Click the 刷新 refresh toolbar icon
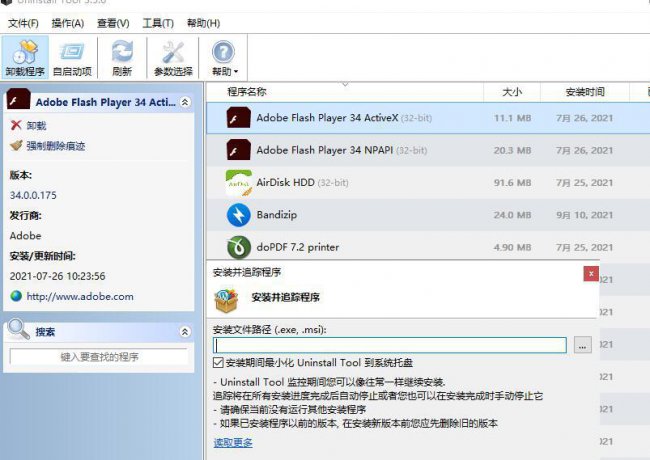The height and width of the screenshot is (460, 650). click(122, 58)
